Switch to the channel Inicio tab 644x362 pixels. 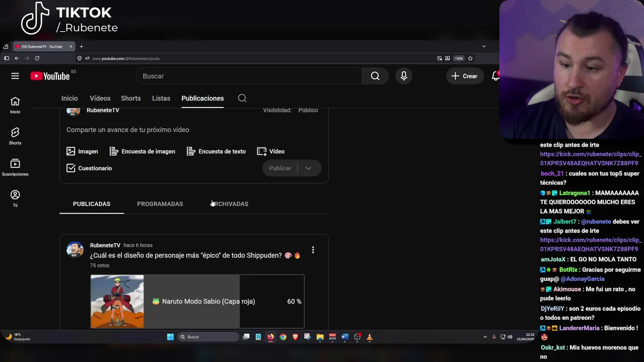tap(69, 98)
